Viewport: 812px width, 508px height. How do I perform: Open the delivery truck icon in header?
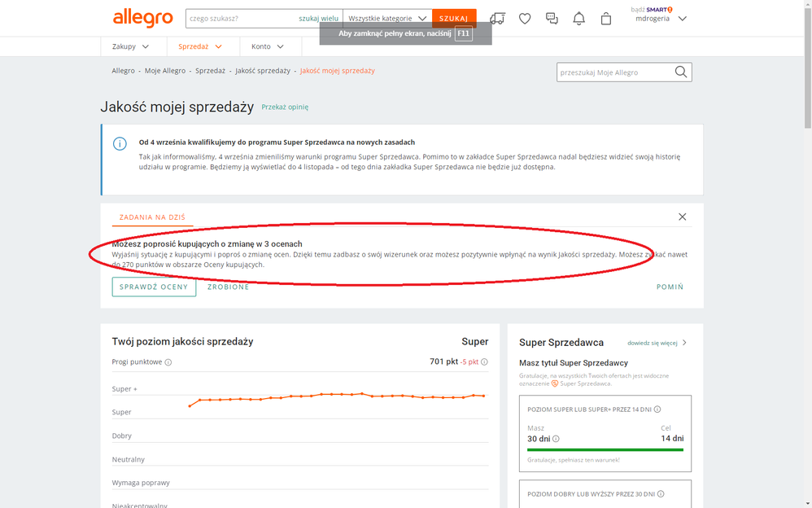(497, 19)
